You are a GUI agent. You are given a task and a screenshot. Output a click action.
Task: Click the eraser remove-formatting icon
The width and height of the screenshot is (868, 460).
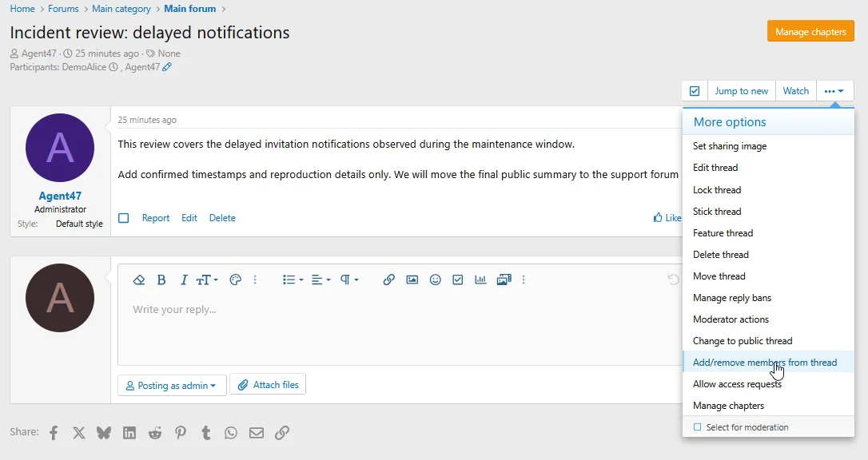[x=139, y=280]
